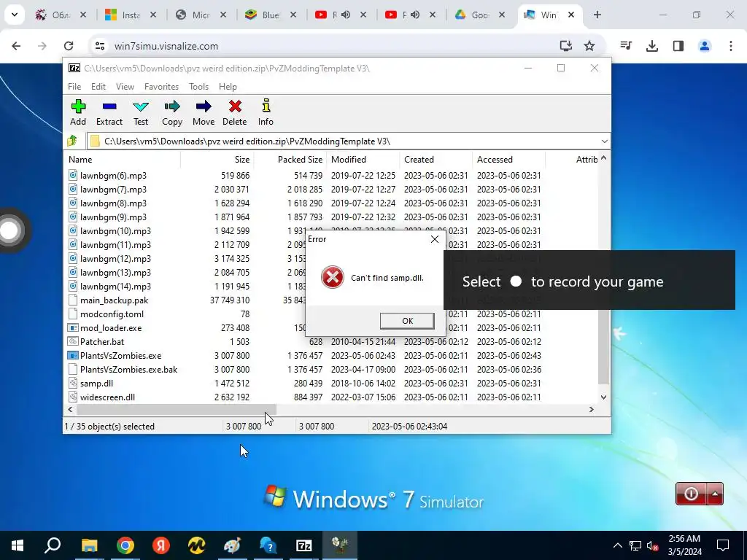Expand the power options arrow
This screenshot has height=560, width=747.
tap(715, 494)
